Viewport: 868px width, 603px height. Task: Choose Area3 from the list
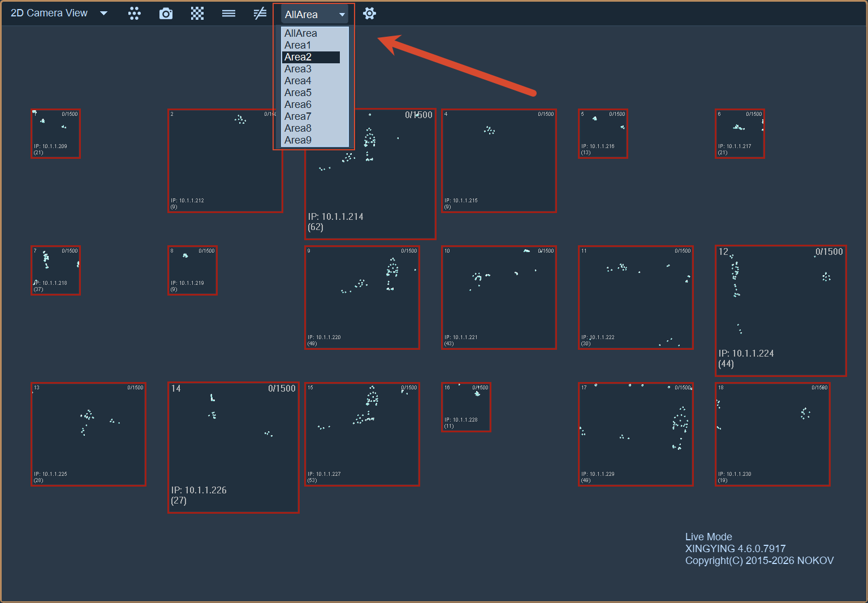tap(311, 69)
